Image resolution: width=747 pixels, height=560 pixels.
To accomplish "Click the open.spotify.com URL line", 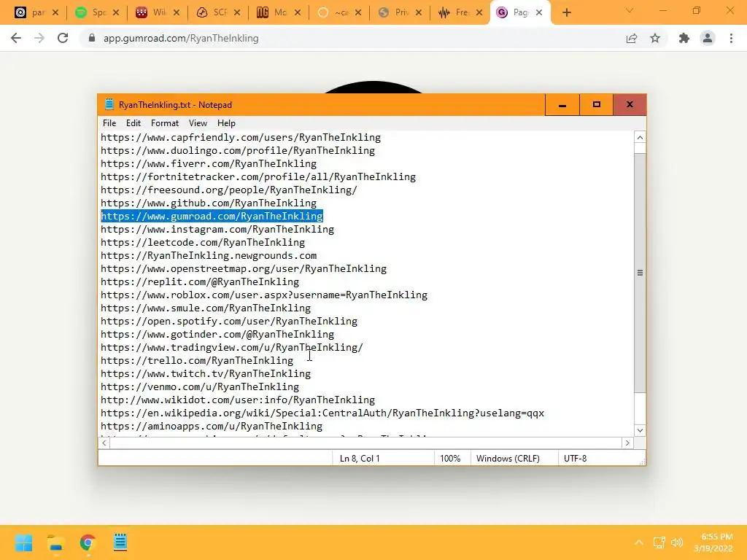I will point(228,322).
